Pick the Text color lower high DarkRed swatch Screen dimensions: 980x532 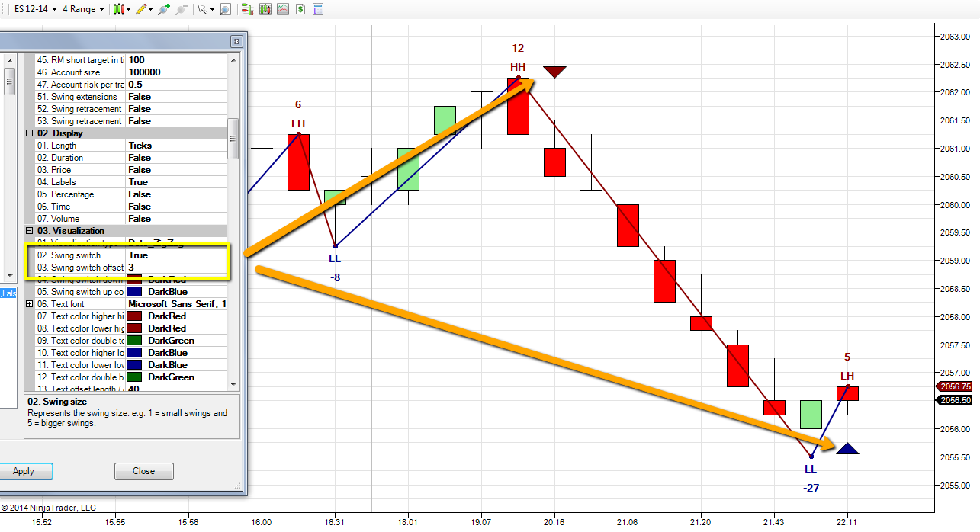coord(136,328)
